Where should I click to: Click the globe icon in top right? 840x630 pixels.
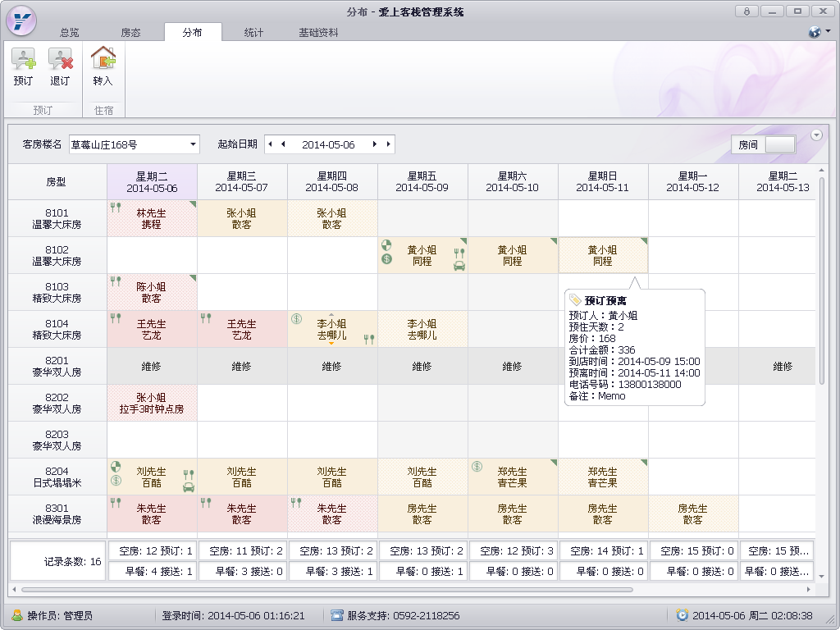click(x=815, y=32)
